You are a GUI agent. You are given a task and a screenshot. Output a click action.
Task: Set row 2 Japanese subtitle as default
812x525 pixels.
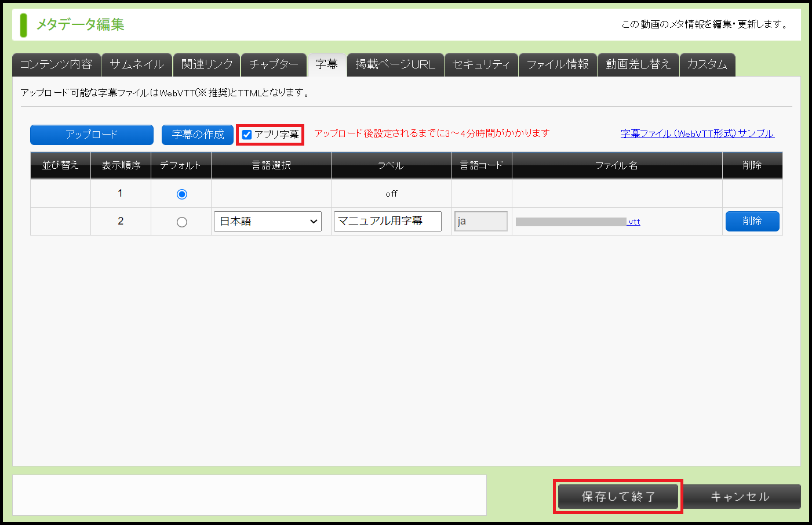coord(181,222)
